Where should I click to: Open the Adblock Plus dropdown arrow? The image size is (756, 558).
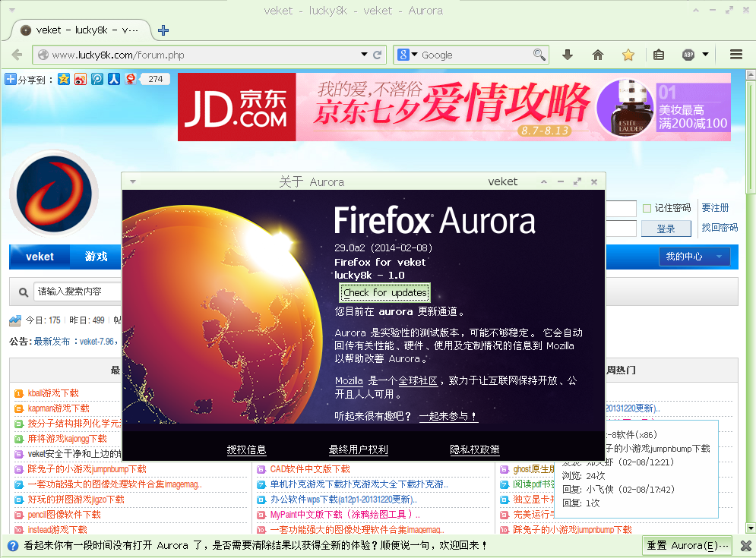click(705, 55)
